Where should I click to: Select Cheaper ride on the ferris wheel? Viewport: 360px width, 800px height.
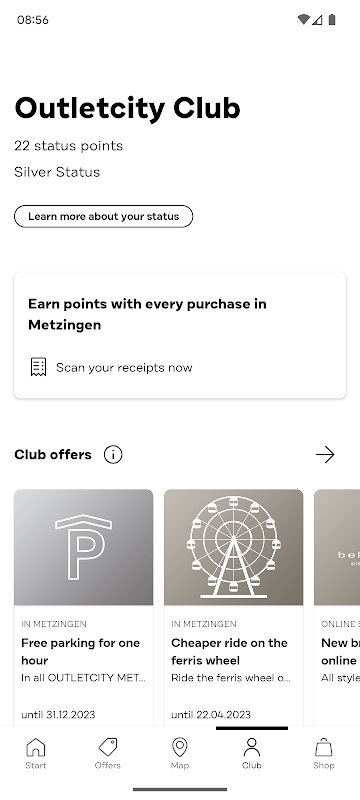tap(229, 652)
